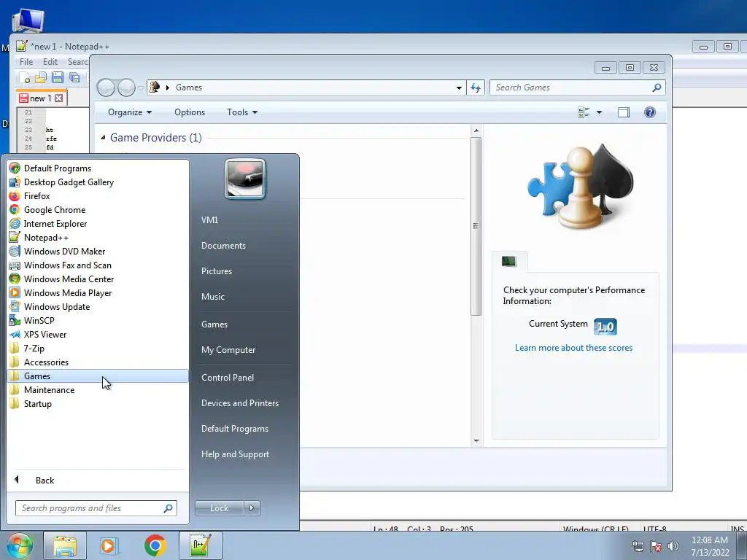
Task: Click the Open file icon in Notepad++
Action: pos(41,77)
